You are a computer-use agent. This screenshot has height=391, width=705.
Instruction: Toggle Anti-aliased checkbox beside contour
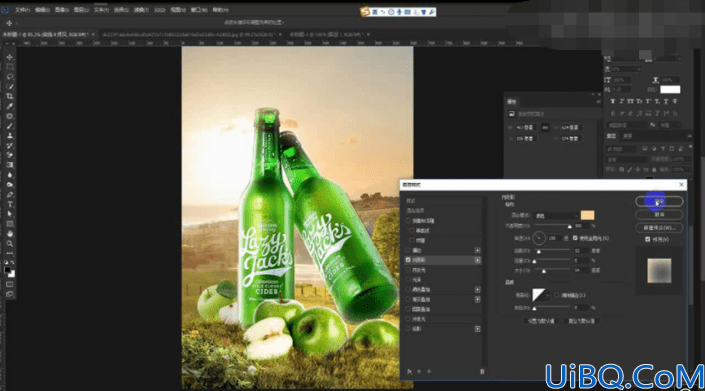(557, 295)
